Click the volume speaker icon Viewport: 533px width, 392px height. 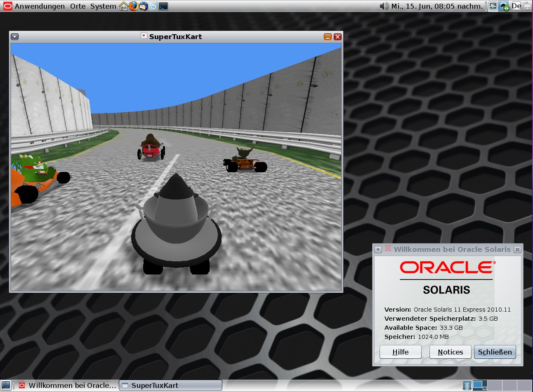tap(384, 6)
